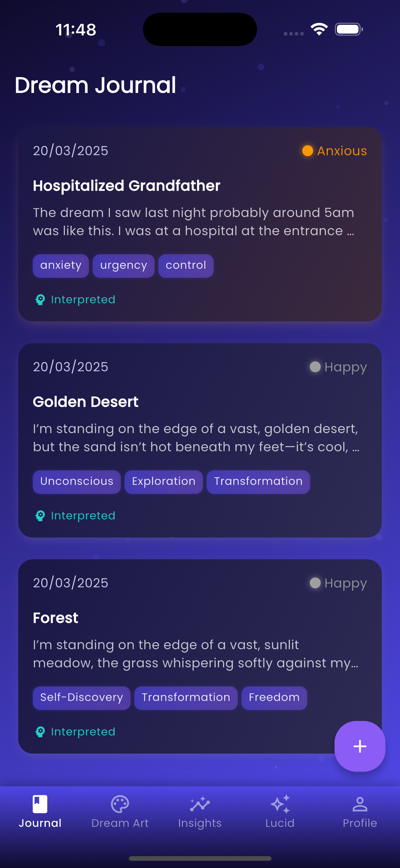Tap the plus button to add dream
This screenshot has width=400, height=868.
point(359,746)
